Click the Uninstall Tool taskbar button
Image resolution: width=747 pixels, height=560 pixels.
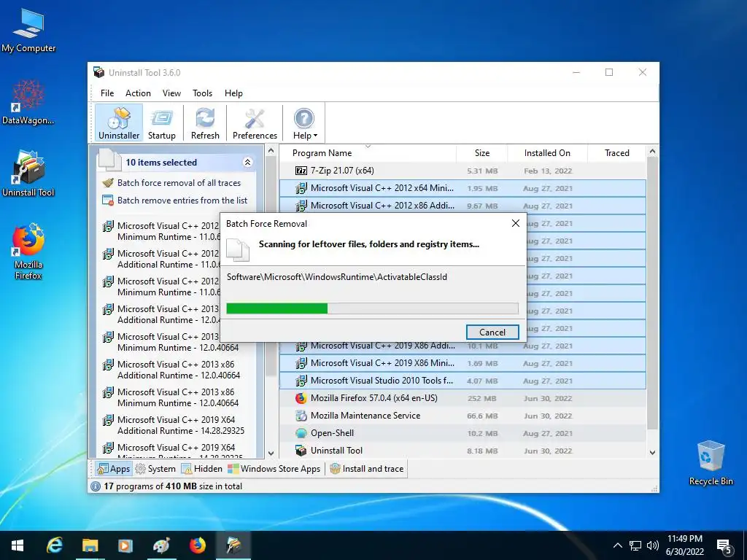coord(233,545)
